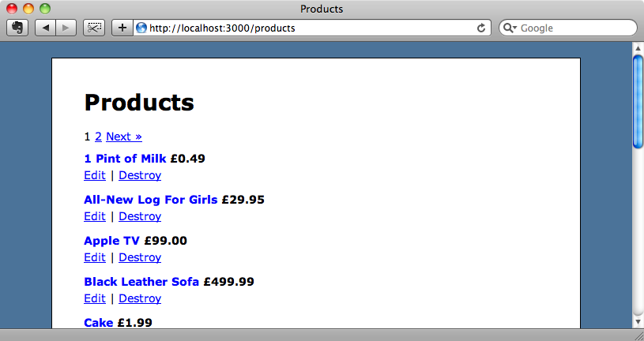This screenshot has width=644, height=341.
Task: Focus the Google search box
Action: coord(567,28)
